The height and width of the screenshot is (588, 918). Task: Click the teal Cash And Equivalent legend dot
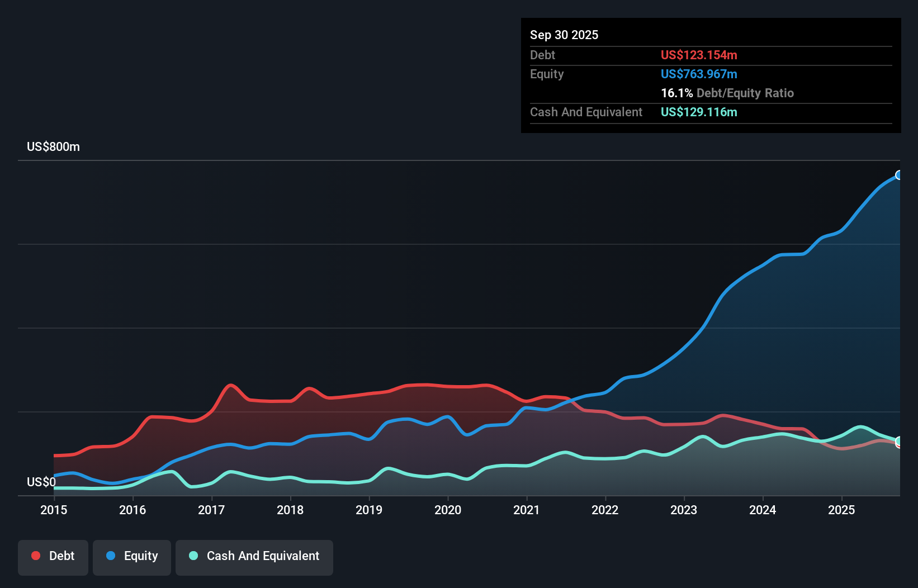(x=193, y=556)
